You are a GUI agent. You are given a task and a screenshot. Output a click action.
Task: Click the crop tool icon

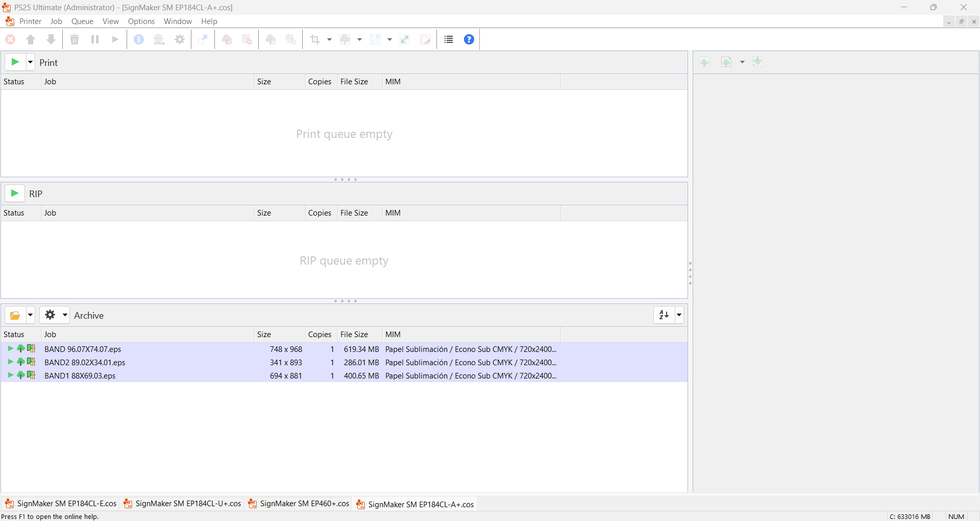point(315,39)
